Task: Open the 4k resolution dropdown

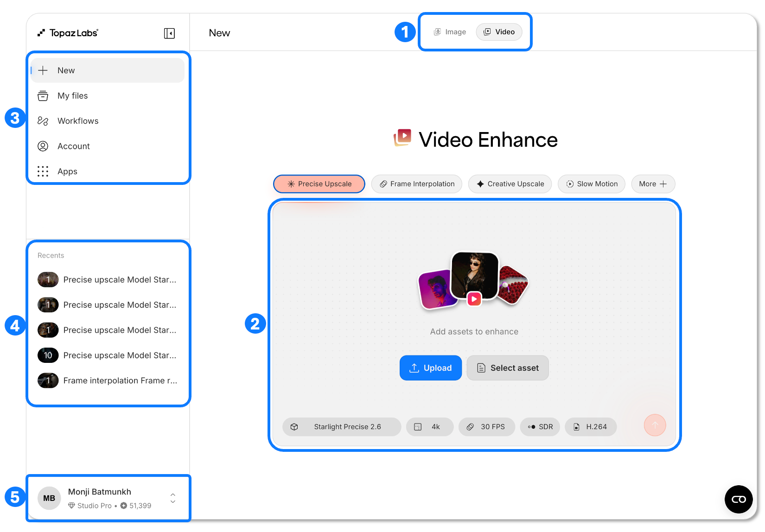Action: [x=430, y=427]
